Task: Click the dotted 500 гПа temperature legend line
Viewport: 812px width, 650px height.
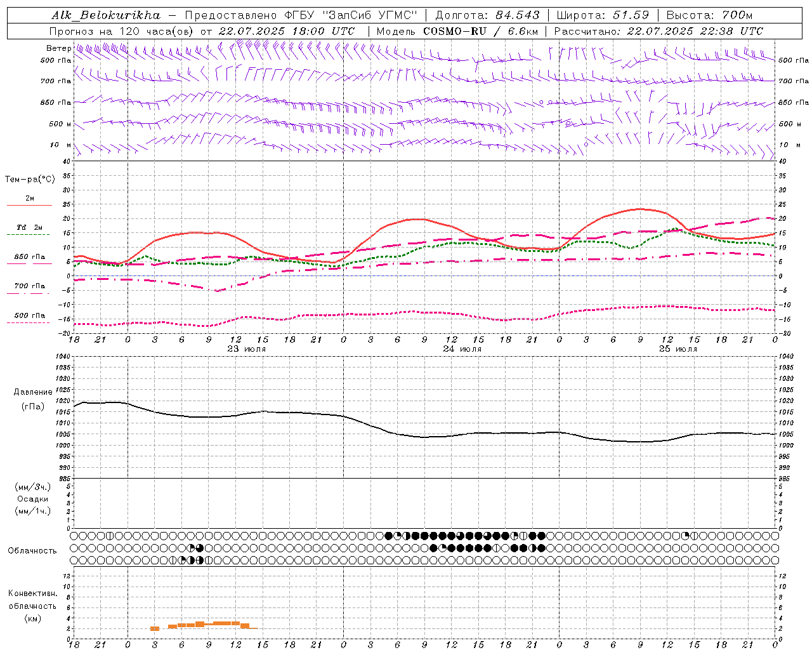Action: point(28,323)
